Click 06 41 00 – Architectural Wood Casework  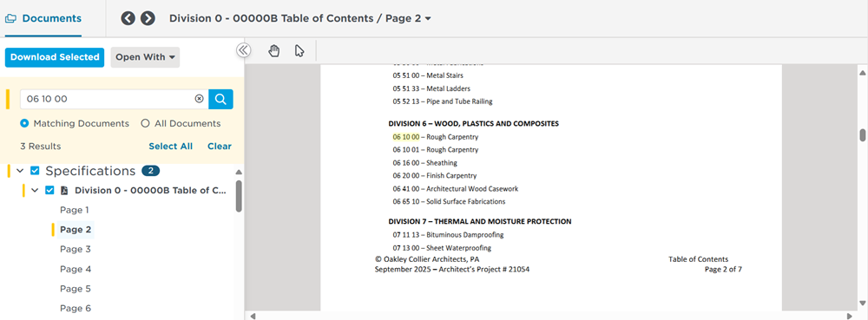456,188
